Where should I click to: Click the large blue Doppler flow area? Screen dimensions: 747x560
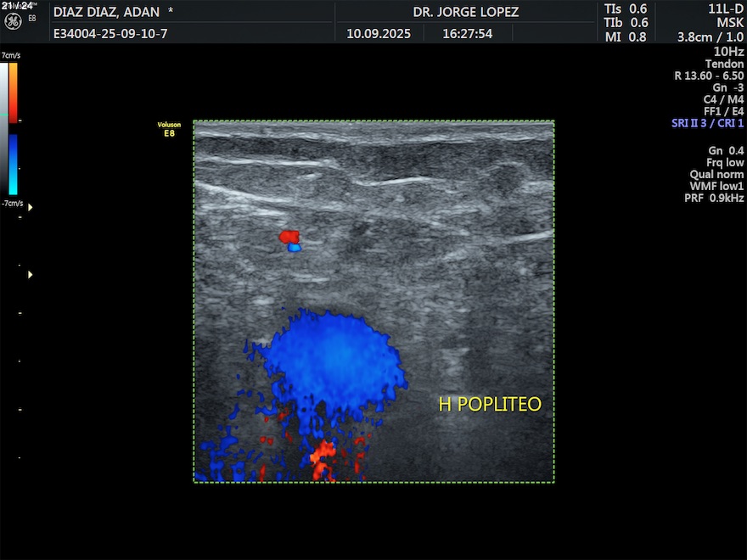click(331, 356)
